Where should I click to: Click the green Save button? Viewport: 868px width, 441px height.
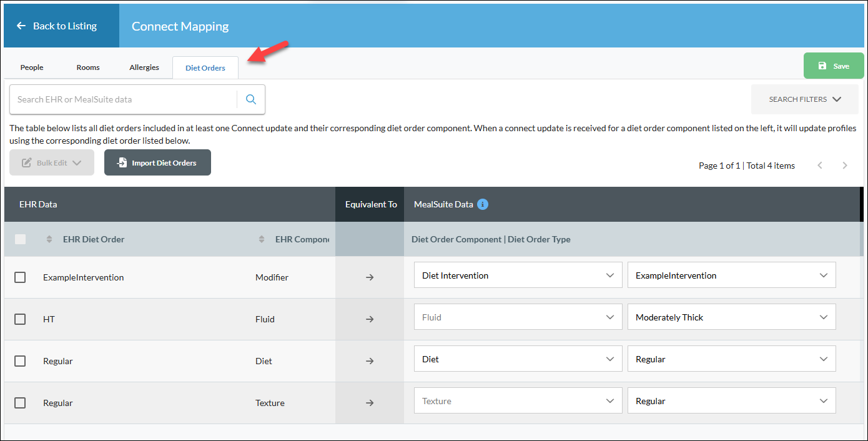(834, 66)
